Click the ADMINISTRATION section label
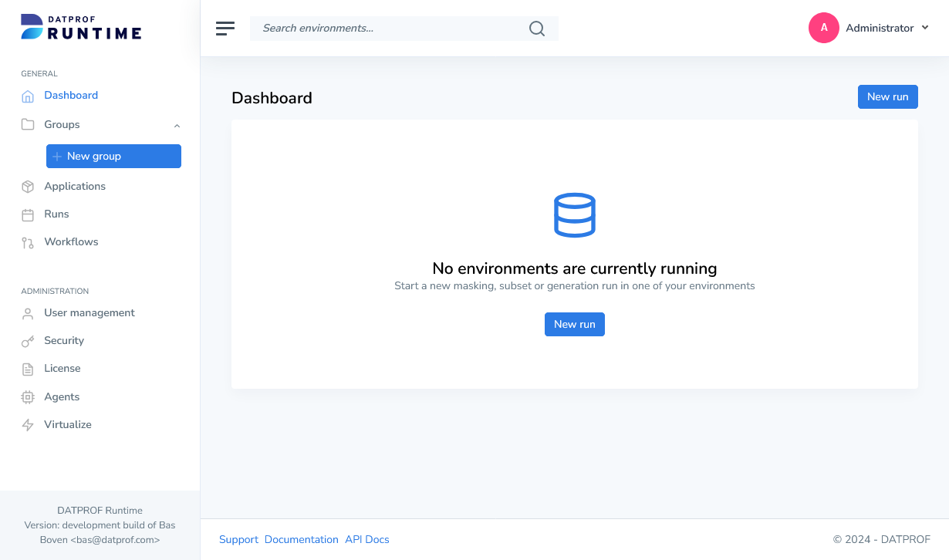The height and width of the screenshot is (560, 949). coord(55,292)
